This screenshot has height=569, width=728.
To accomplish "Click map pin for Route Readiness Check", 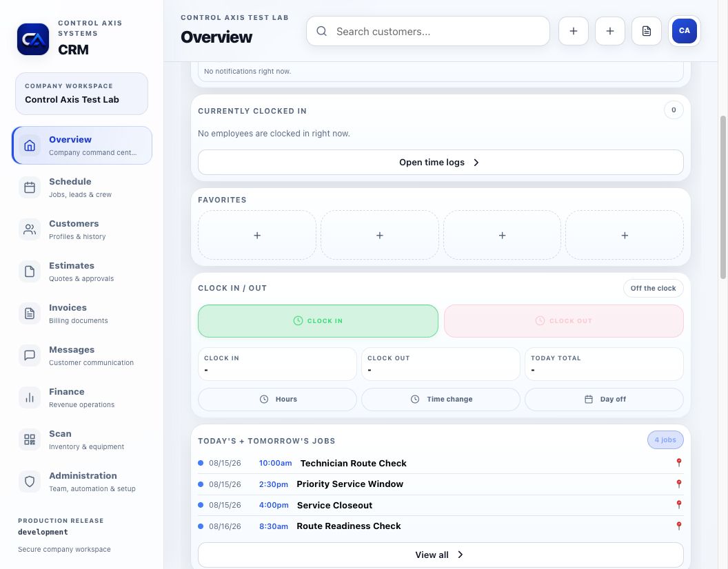I will point(679,526).
